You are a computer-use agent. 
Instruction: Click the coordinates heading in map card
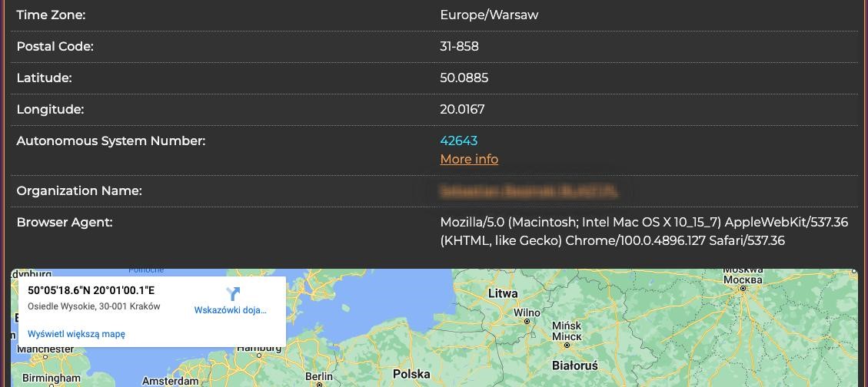coord(91,290)
